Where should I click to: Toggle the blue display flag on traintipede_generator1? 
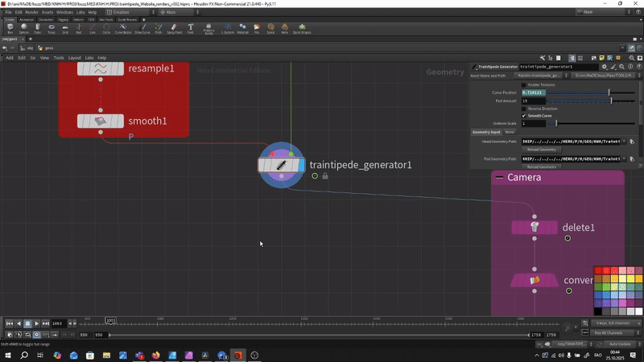coord(301,166)
